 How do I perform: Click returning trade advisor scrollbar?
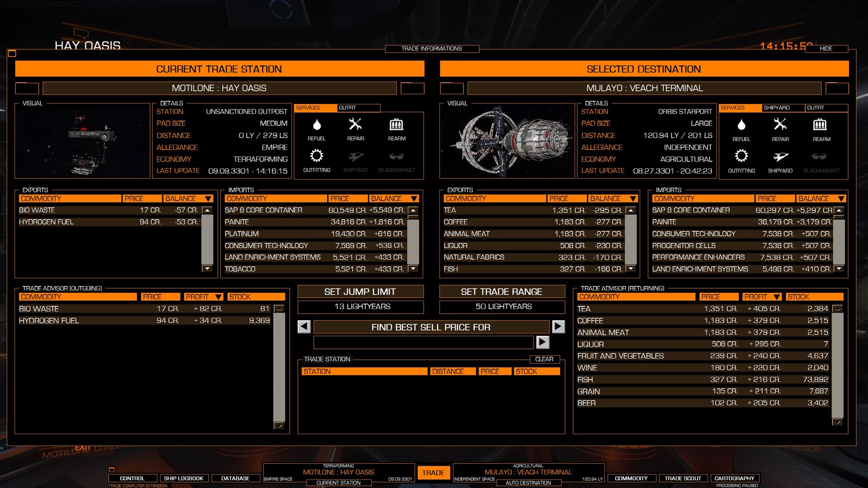pos(837,366)
